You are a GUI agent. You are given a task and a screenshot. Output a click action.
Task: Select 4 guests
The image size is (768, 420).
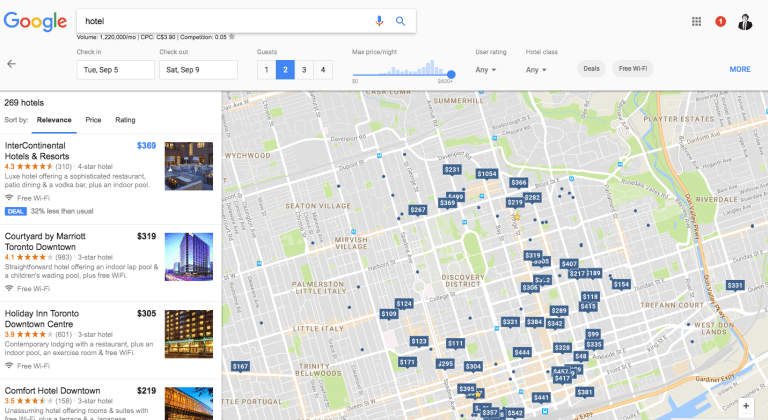pyautogui.click(x=322, y=69)
